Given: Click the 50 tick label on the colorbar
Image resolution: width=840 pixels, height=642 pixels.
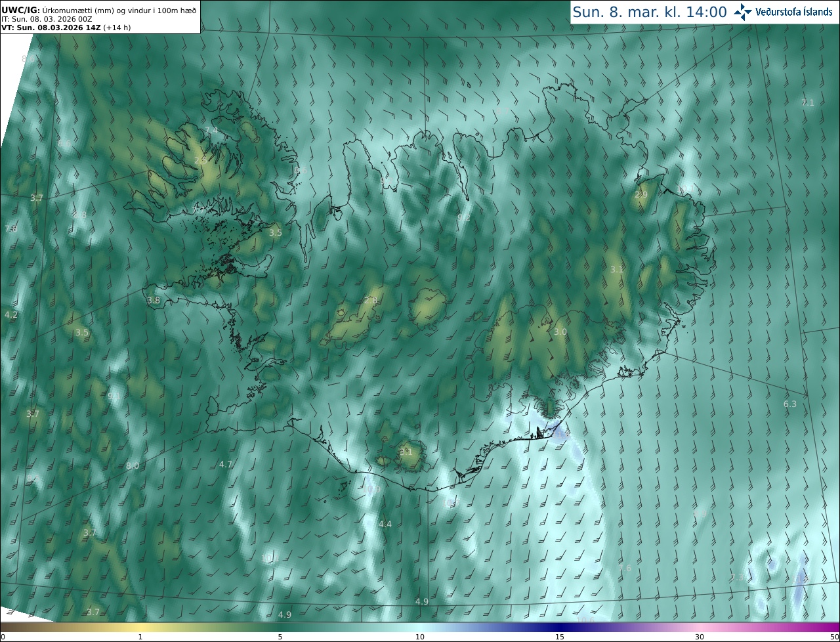Looking at the screenshot, I should point(835,637).
